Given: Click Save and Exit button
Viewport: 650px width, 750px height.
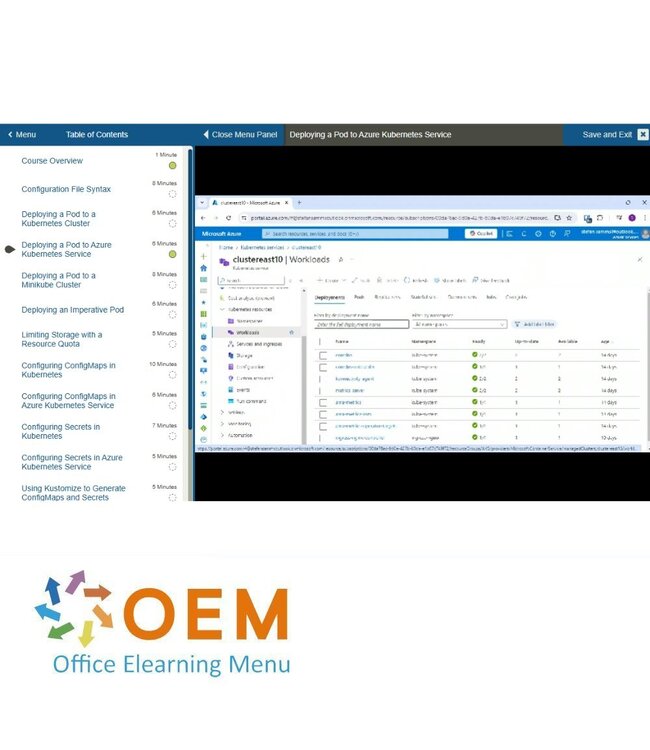Looking at the screenshot, I should click(607, 135).
